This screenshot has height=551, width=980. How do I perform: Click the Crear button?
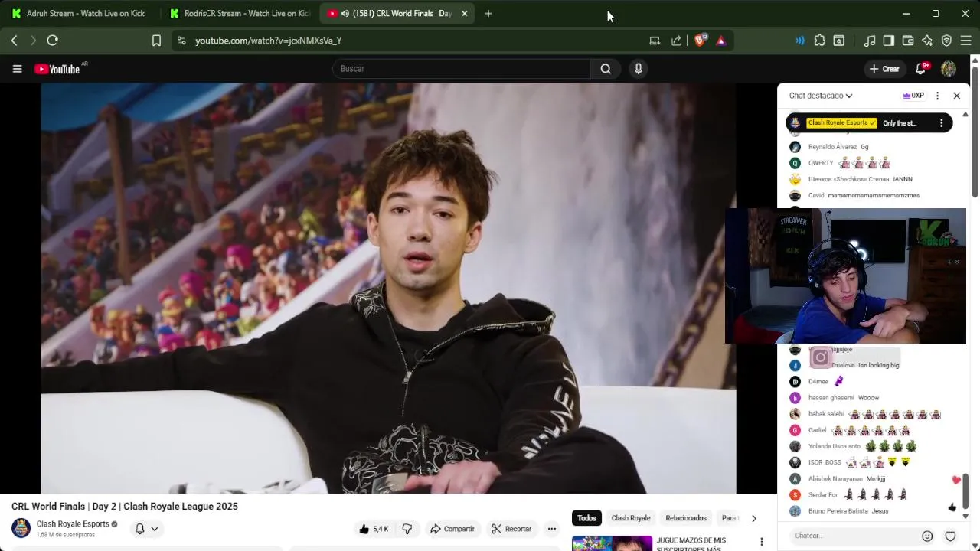pos(884,69)
